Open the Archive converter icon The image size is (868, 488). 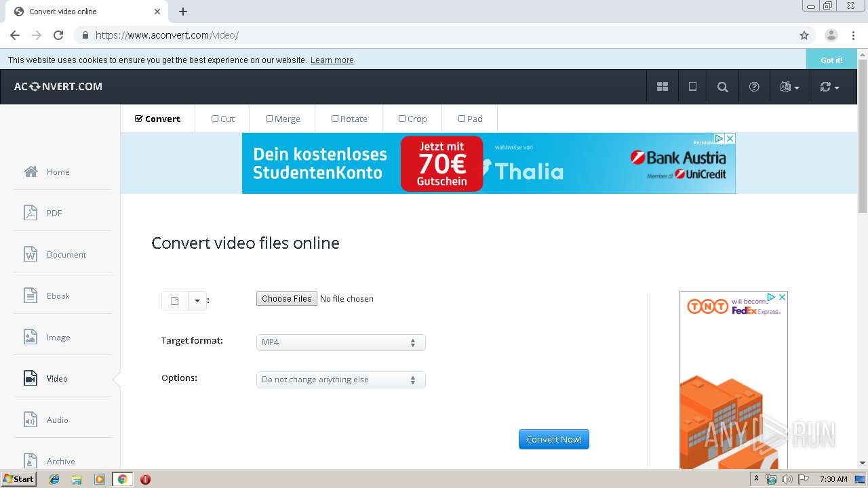click(x=31, y=461)
